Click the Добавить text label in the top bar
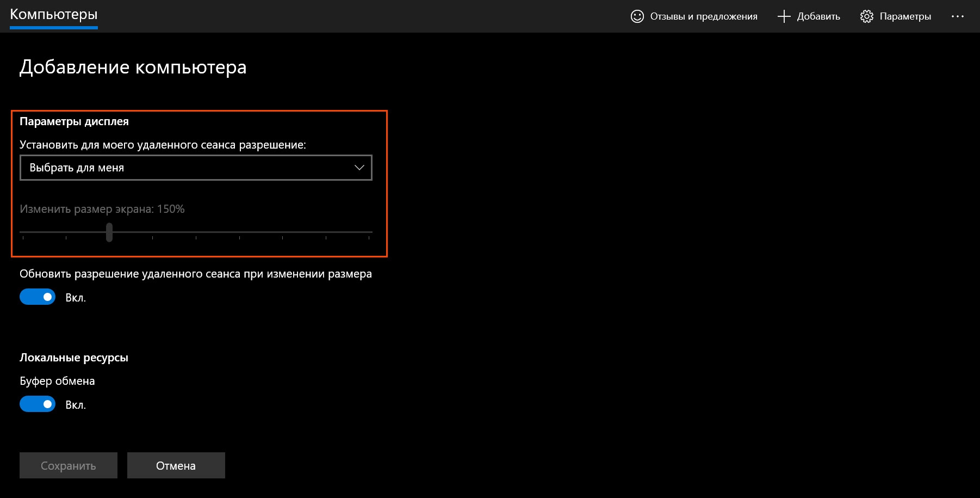The height and width of the screenshot is (498, 980). (x=818, y=16)
